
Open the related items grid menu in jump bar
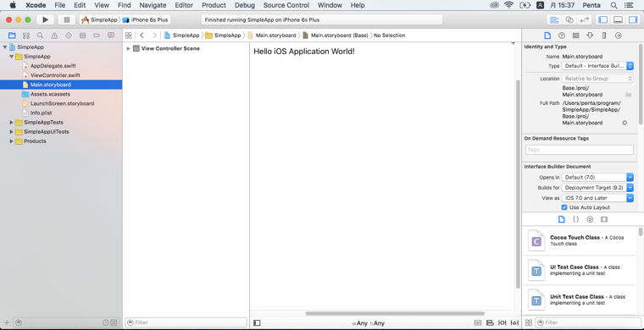click(x=129, y=36)
